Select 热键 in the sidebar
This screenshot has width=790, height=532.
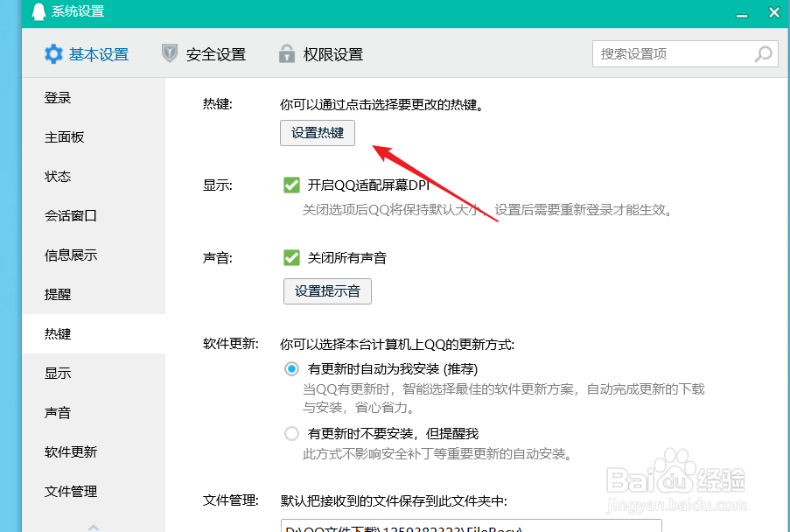[94, 333]
